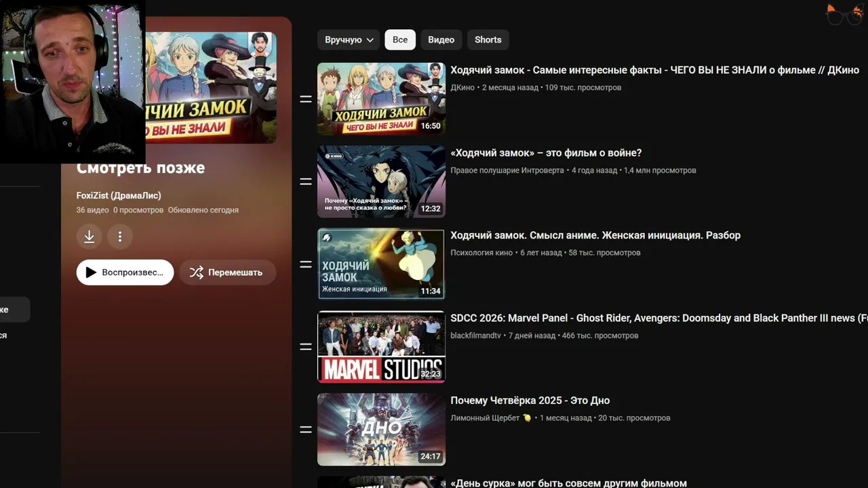Screen dimensions: 868x488
Task: Click the Смотреть позже playlist heading
Action: (x=140, y=167)
